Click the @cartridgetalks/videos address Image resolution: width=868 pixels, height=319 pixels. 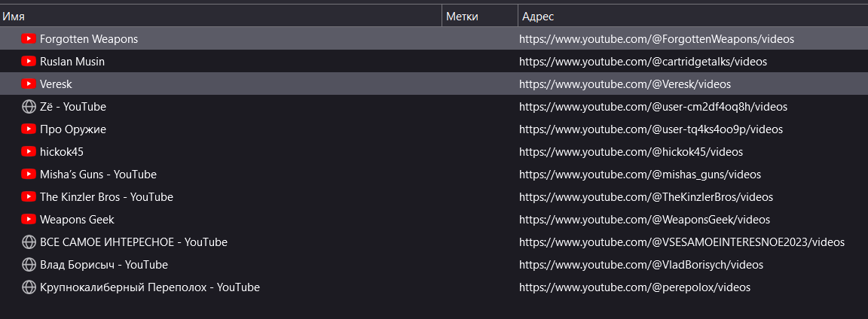point(643,62)
